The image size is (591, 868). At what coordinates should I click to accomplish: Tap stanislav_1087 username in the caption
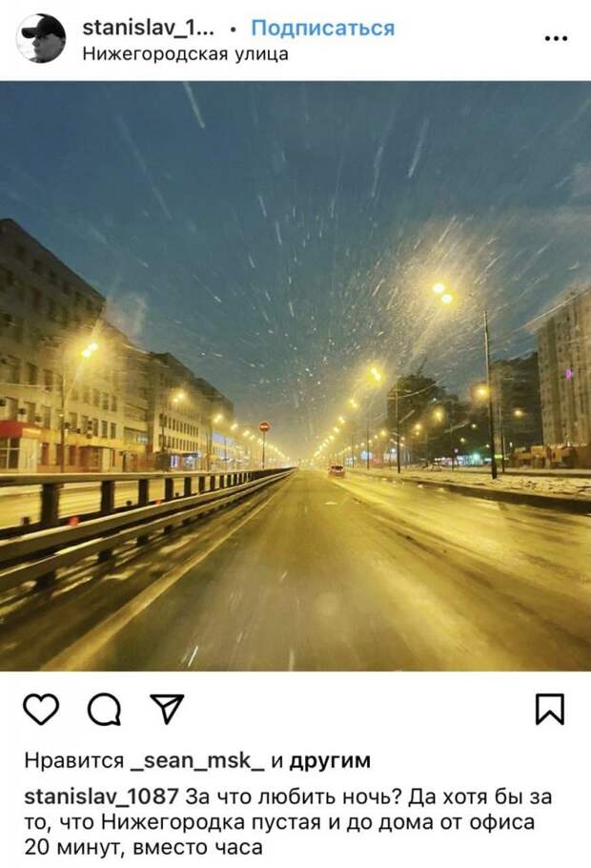(x=101, y=796)
